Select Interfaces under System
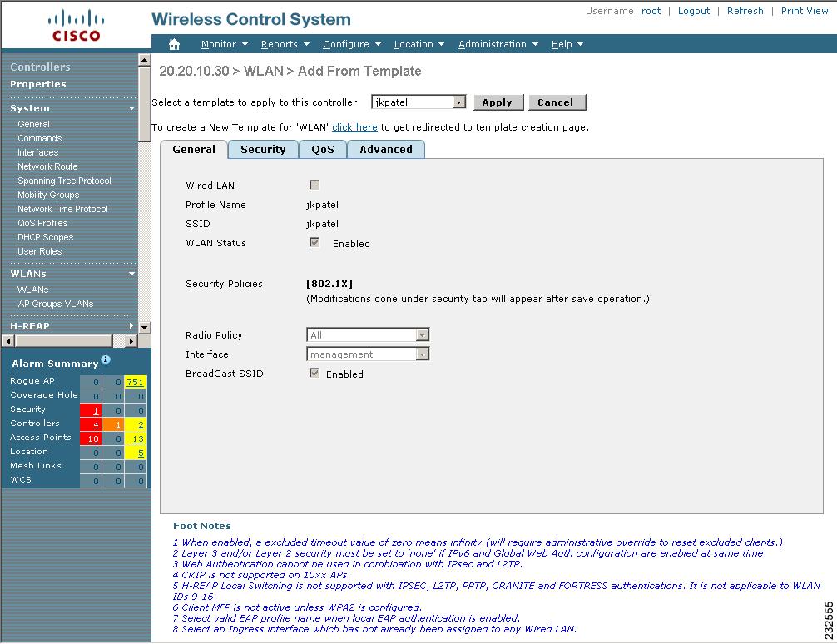The height and width of the screenshot is (644, 837). [38, 152]
